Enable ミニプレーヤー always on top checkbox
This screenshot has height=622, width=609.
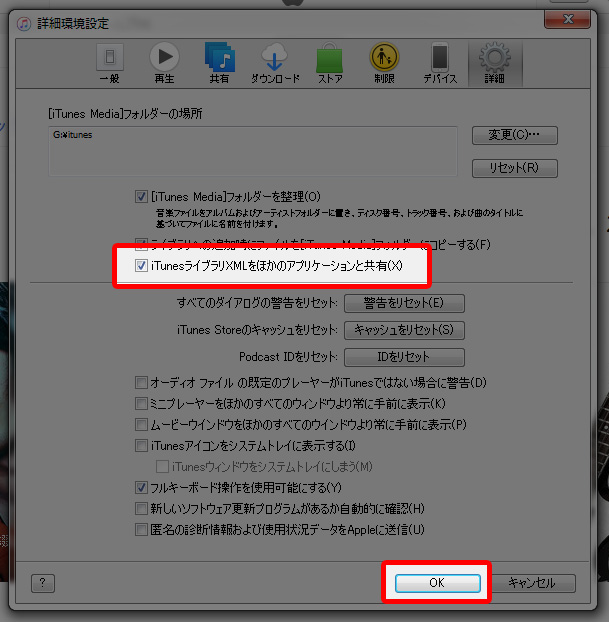click(141, 404)
